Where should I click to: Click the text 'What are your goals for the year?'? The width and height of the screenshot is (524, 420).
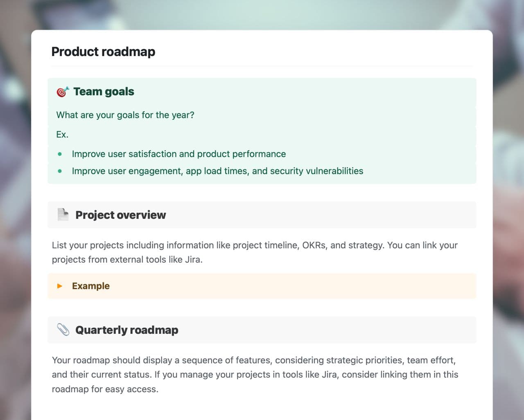click(125, 115)
